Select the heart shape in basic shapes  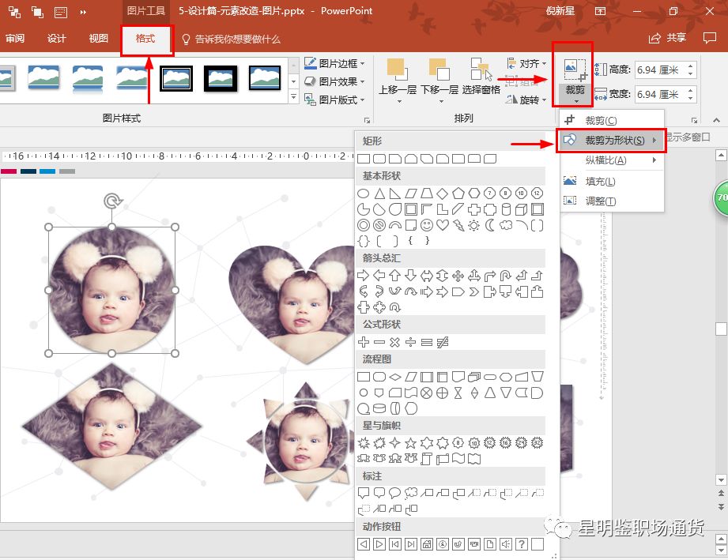point(443,226)
